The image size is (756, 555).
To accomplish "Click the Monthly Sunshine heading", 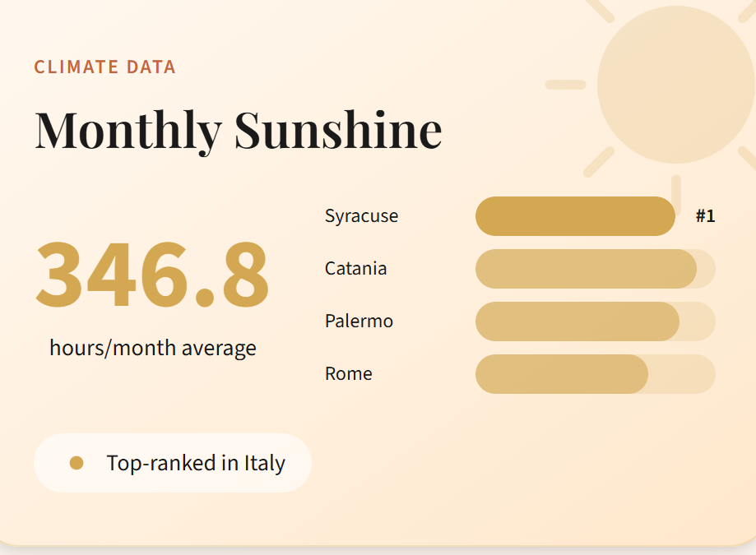I will (238, 129).
